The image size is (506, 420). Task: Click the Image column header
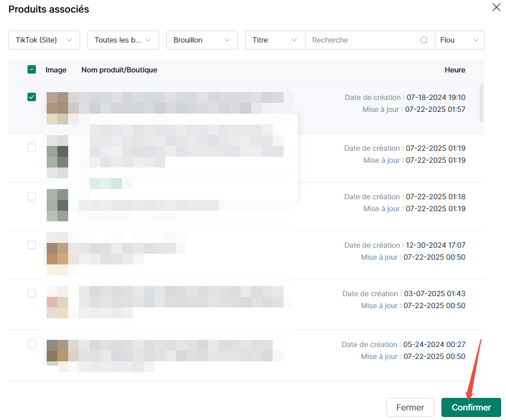pyautogui.click(x=56, y=70)
